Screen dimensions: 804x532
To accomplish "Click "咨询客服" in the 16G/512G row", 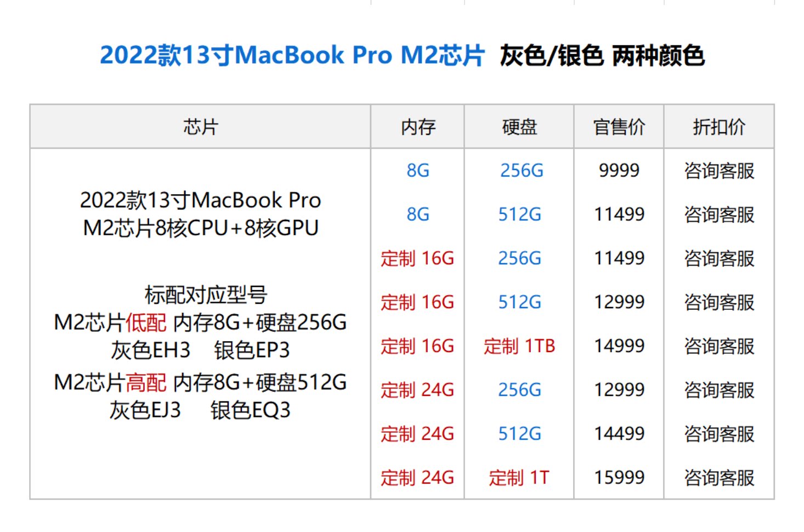I will [x=719, y=302].
